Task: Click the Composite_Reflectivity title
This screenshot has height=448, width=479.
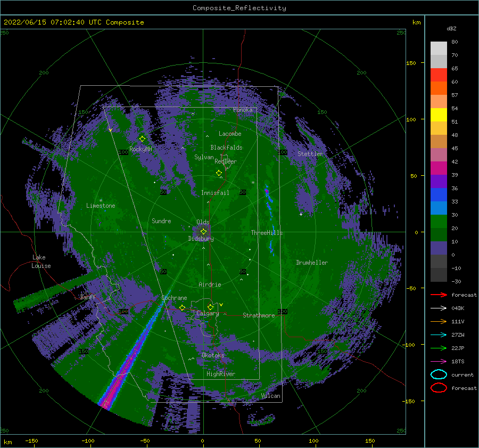Action: (240, 8)
